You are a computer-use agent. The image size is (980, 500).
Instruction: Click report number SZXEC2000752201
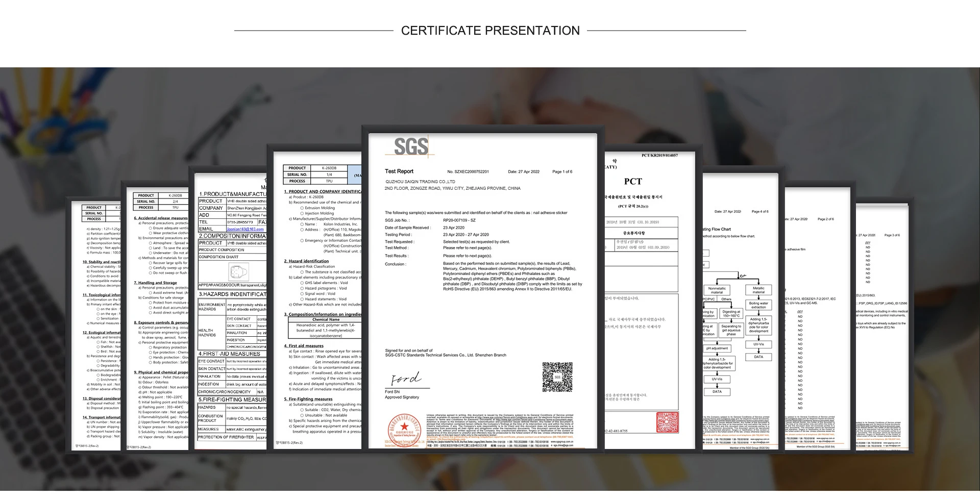click(468, 172)
